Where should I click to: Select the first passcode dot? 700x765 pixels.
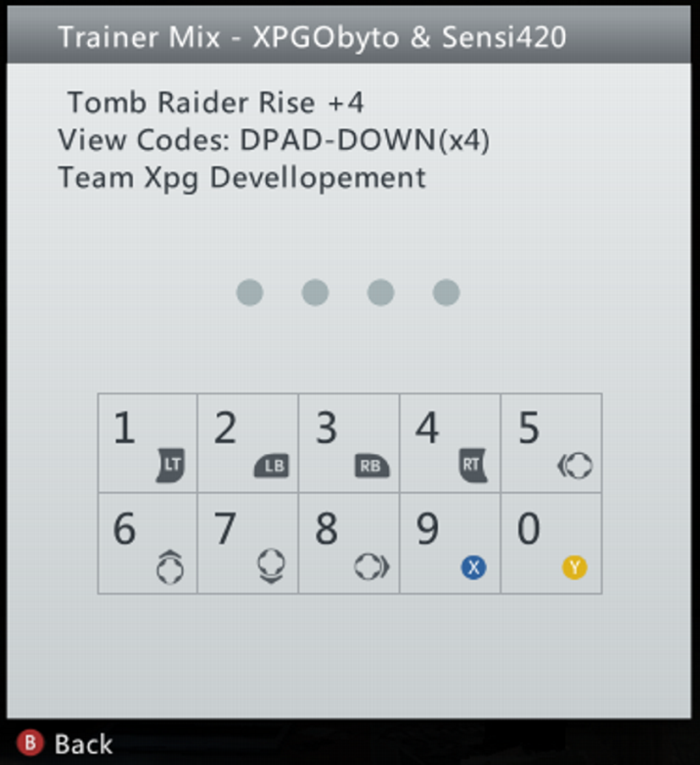click(249, 292)
